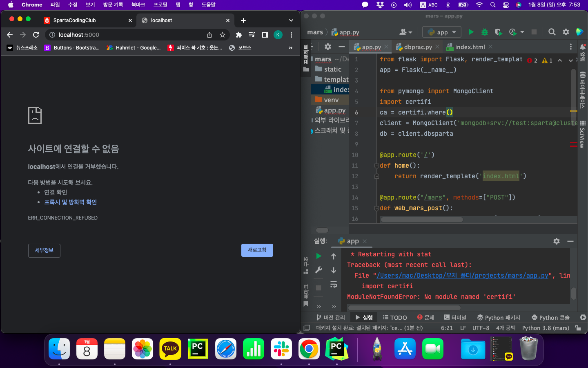Bookmark this page with the star icon
Screen dimensions: 588x368
[223, 35]
